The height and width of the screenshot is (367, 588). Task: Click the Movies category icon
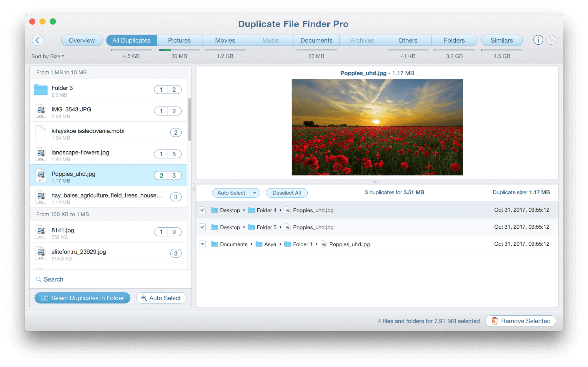[x=224, y=40]
